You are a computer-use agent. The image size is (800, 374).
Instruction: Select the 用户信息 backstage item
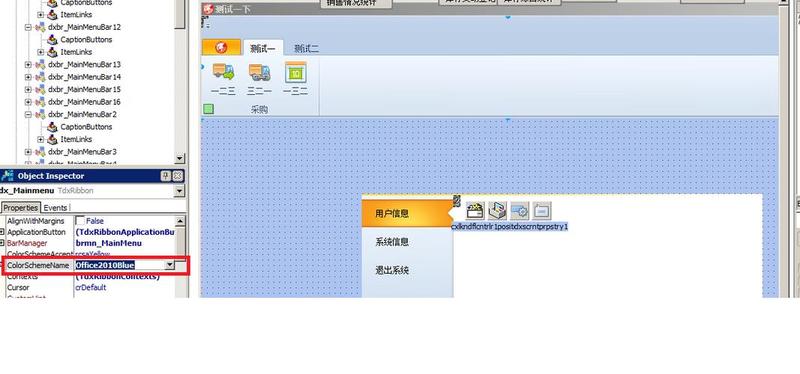point(407,213)
